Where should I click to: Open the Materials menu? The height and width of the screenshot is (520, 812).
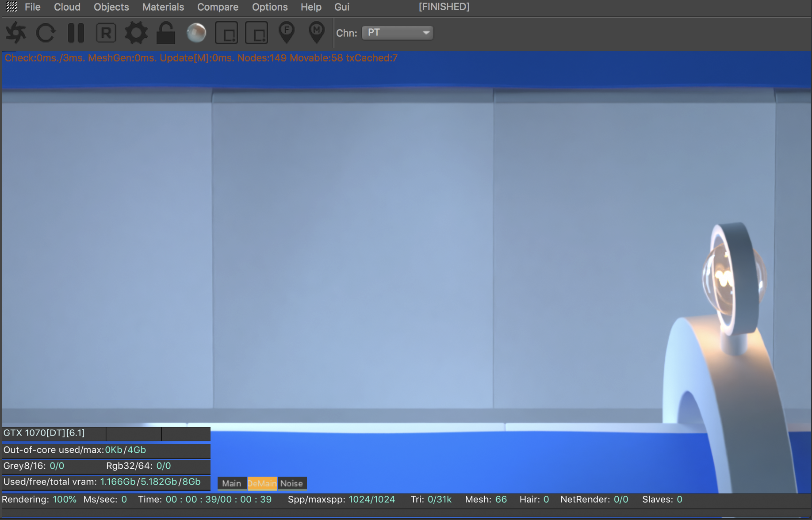[163, 7]
